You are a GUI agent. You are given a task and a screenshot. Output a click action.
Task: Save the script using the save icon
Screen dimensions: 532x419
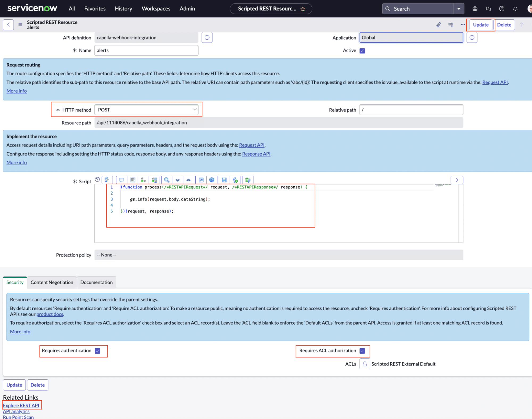[x=224, y=180]
